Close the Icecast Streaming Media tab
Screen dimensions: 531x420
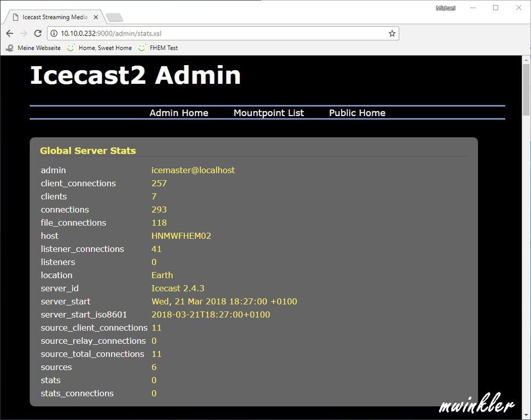(x=96, y=17)
